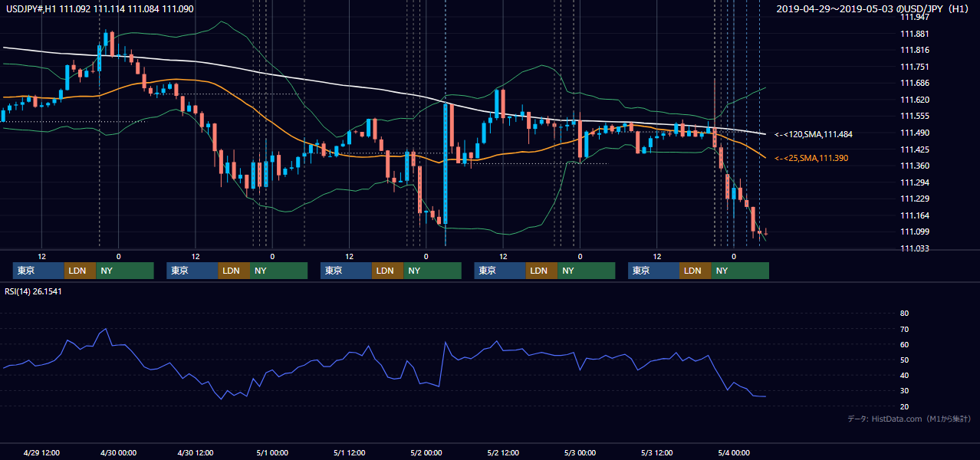Click RSI scale value 30
This screenshot has width=980, height=460.
pos(904,390)
